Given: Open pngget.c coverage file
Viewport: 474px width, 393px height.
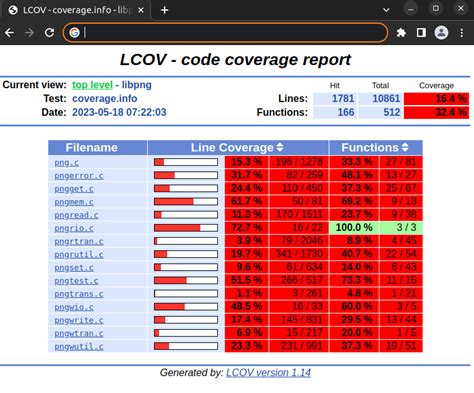Looking at the screenshot, I should pyautogui.click(x=74, y=189).
